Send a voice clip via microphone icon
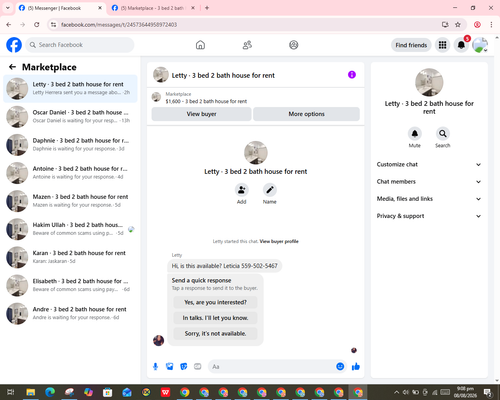 155,367
